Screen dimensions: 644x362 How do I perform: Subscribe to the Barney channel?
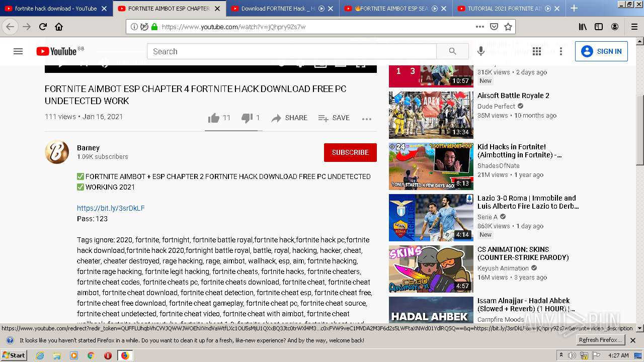coord(350,152)
